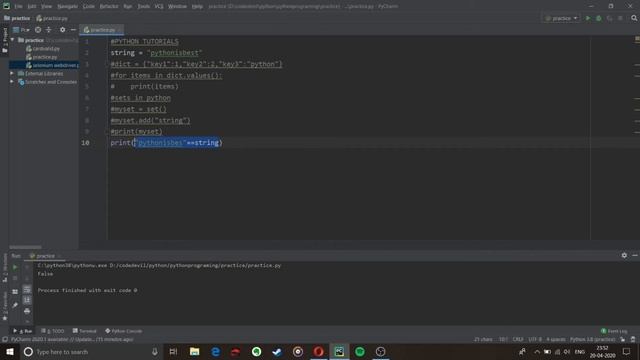
Task: Toggle the Project tool window side tab
Action: click(x=5, y=40)
